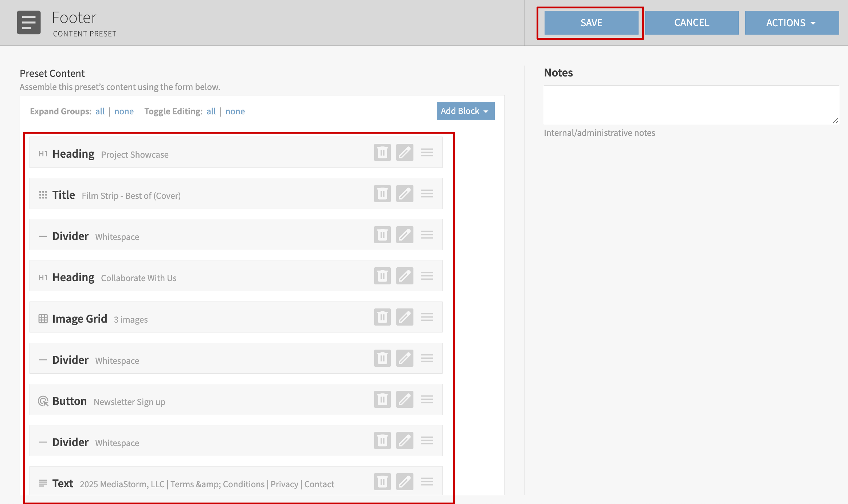Expand all groups
This screenshot has width=848, height=504.
(x=100, y=111)
